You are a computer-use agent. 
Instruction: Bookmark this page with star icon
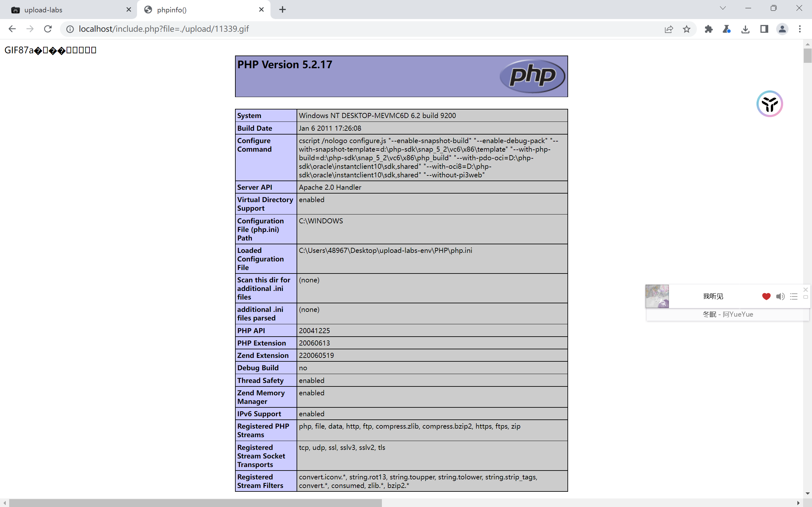tap(686, 29)
